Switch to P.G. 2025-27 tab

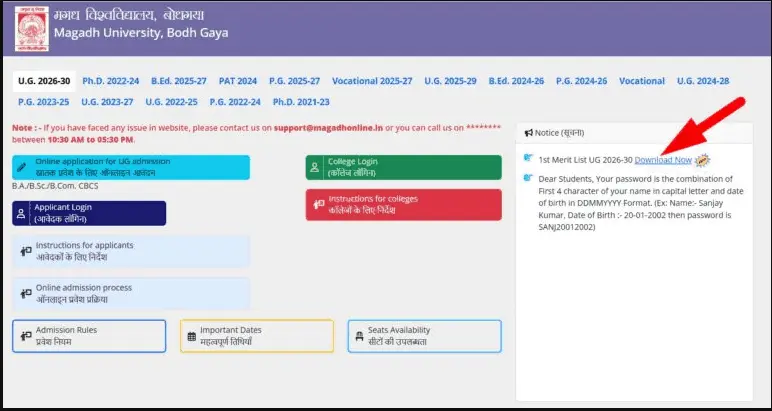click(294, 81)
